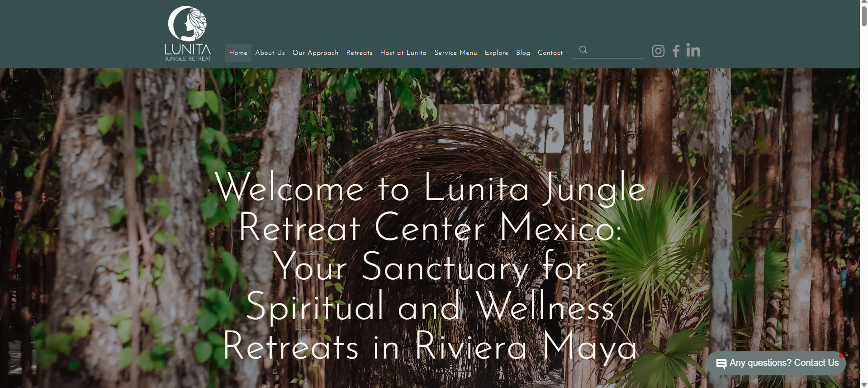Open the Service Menu page

point(455,53)
